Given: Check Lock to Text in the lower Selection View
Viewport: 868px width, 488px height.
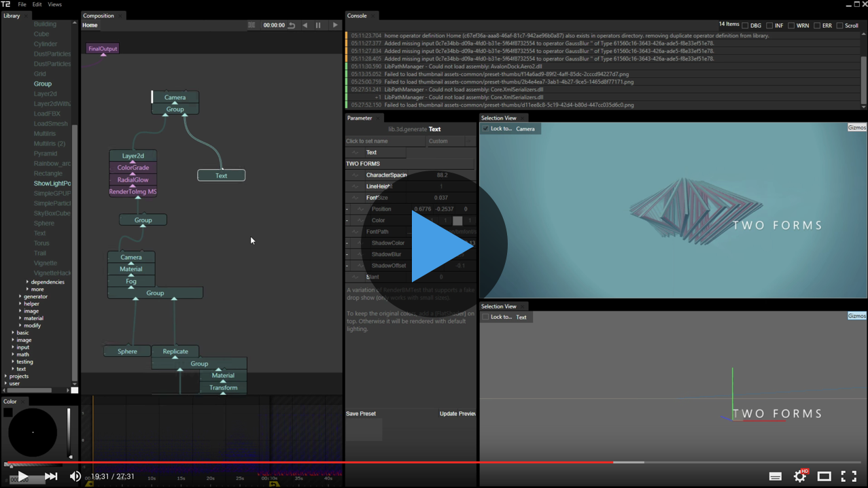Looking at the screenshot, I should coord(485,317).
